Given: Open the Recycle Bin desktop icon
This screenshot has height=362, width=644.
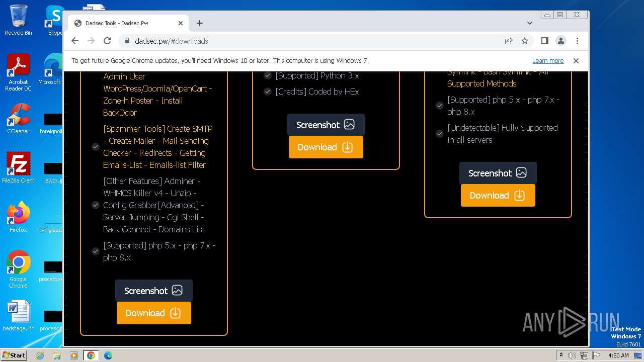Looking at the screenshot, I should pos(18,21).
